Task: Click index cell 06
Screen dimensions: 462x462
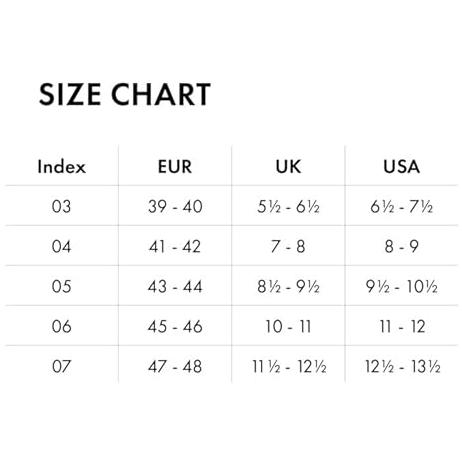Action: click(x=62, y=326)
